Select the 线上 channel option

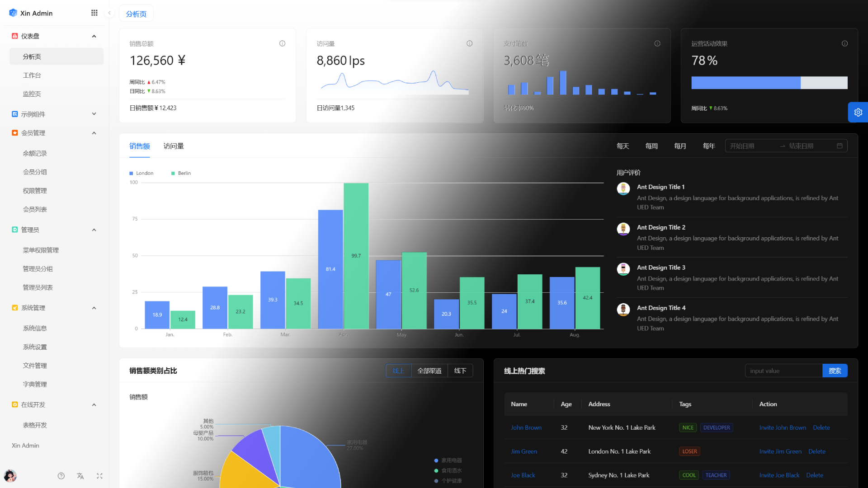(x=398, y=371)
